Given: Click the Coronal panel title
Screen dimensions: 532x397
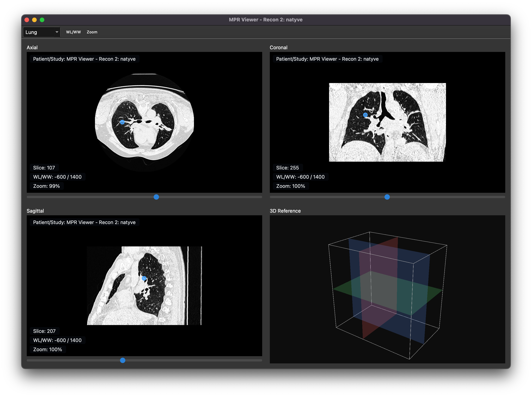Looking at the screenshot, I should click(x=278, y=47).
